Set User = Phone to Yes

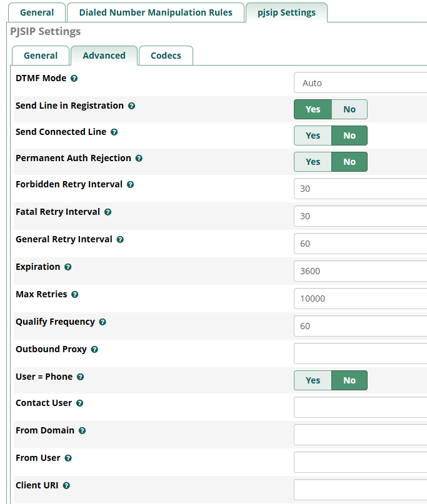[313, 380]
